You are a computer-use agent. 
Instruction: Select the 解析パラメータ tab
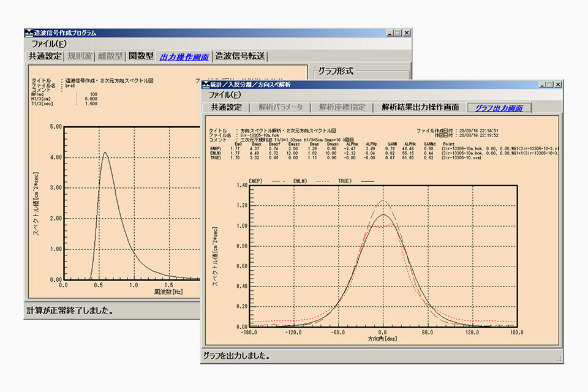pos(280,107)
